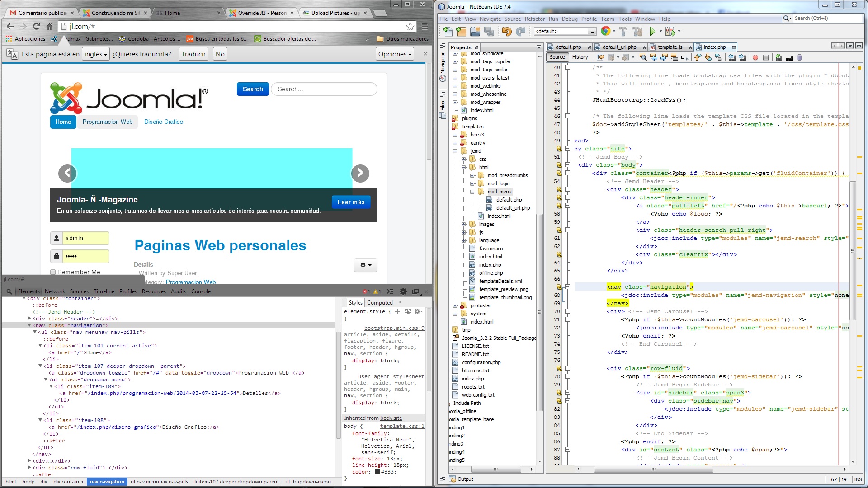This screenshot has width=868, height=488.
Task: Open the Refactor menu in NetBeans
Action: pos(535,19)
